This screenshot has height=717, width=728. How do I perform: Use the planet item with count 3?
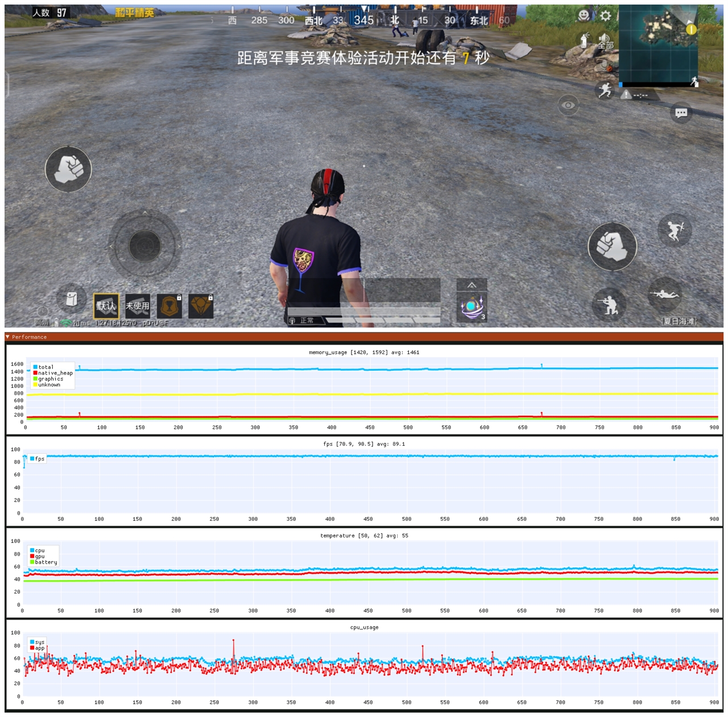472,308
